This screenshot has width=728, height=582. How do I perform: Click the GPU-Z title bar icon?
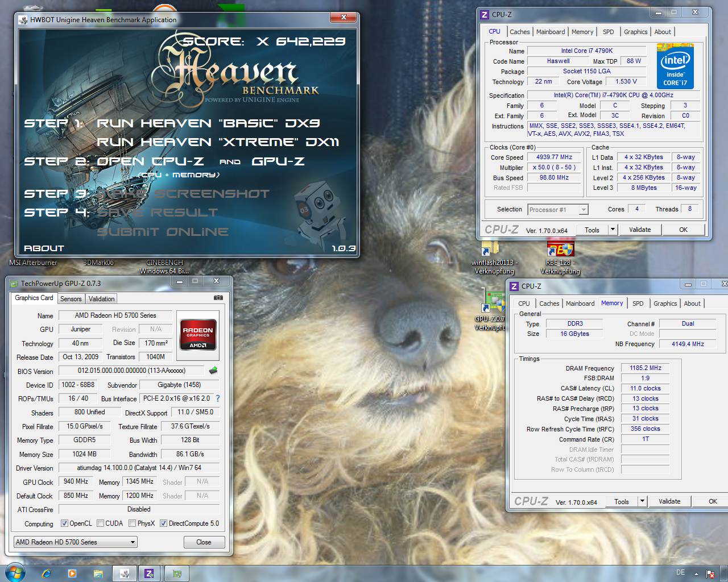14,283
